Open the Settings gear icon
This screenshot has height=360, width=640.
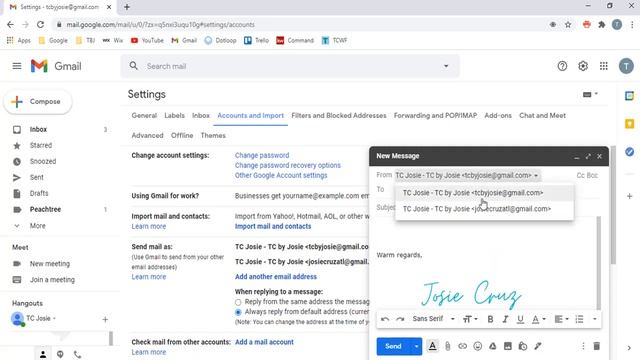tap(583, 66)
